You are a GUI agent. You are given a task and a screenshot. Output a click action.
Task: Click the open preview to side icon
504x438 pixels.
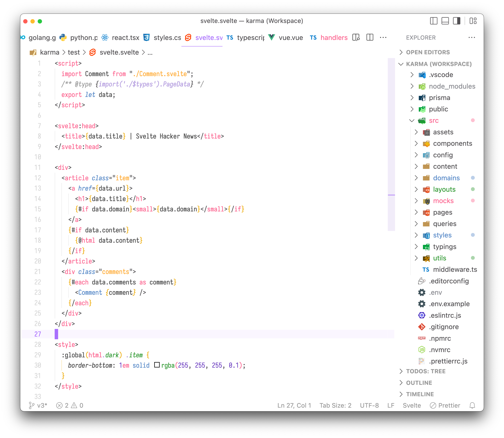(356, 38)
